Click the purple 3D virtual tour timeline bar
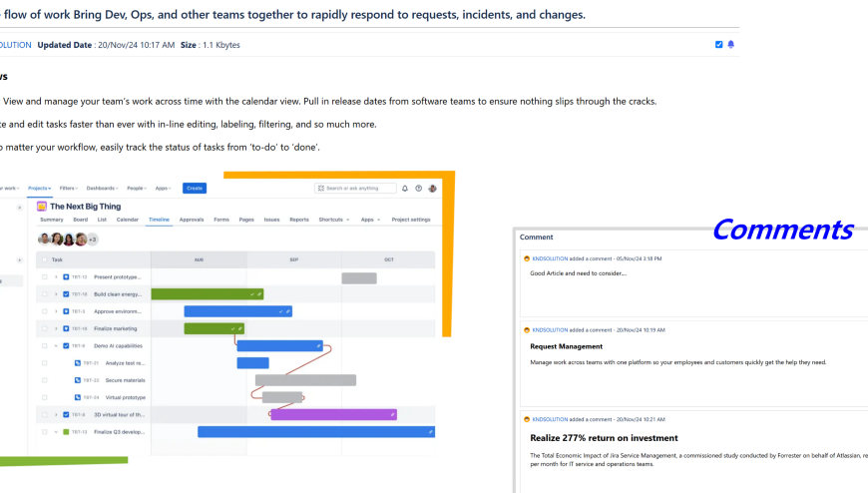The height and width of the screenshot is (493, 868). (333, 414)
